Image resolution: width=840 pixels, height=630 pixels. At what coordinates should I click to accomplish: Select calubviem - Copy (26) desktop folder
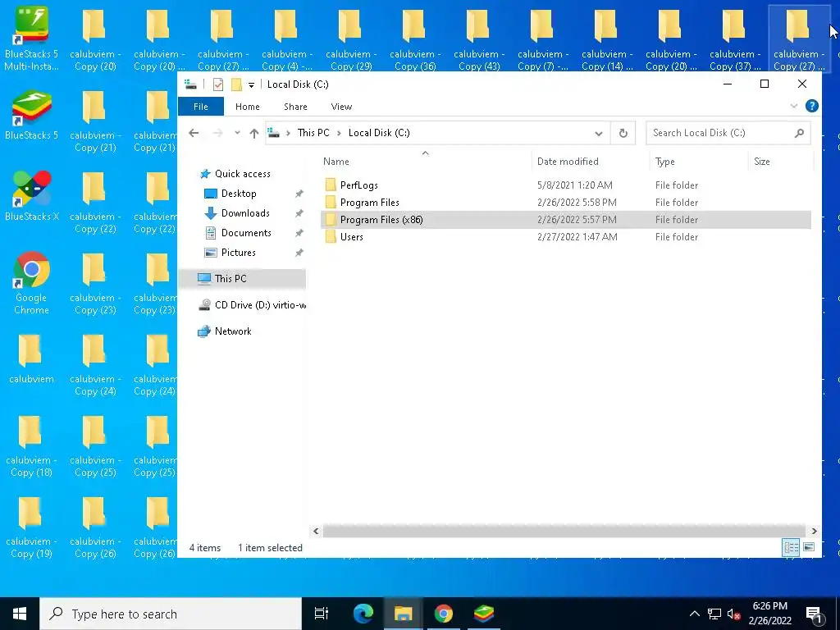pos(95,527)
